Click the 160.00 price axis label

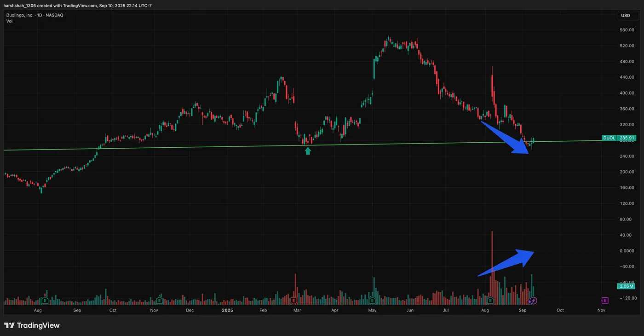[x=627, y=188]
